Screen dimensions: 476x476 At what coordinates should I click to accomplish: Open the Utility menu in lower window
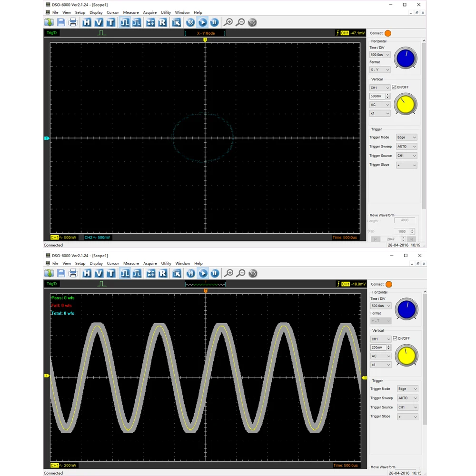click(166, 264)
